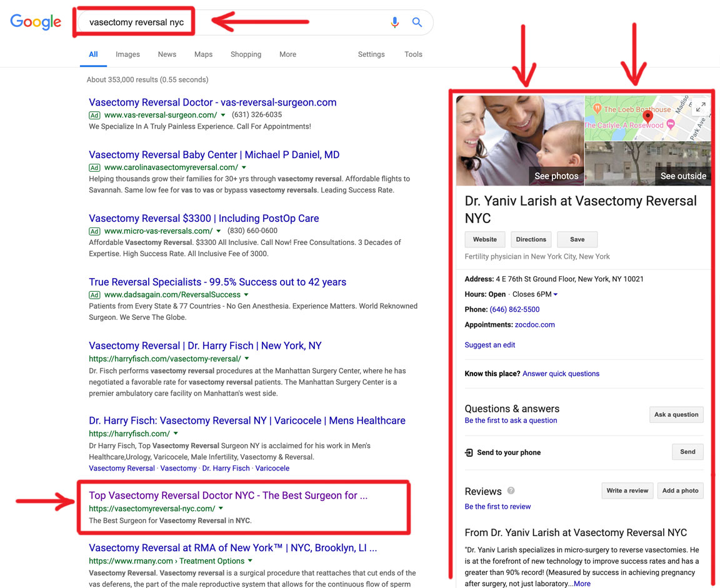720x588 pixels.
Task: Click Suggest an edit link
Action: [x=490, y=345]
